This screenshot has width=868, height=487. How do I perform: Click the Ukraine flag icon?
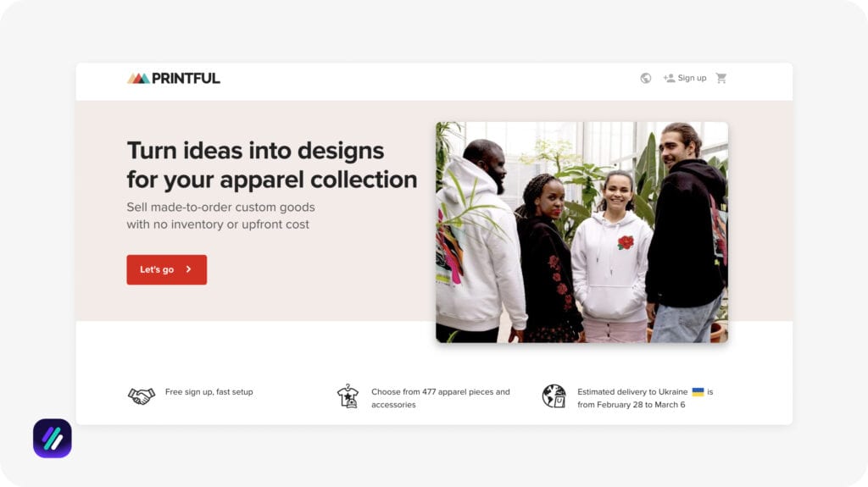click(x=698, y=392)
